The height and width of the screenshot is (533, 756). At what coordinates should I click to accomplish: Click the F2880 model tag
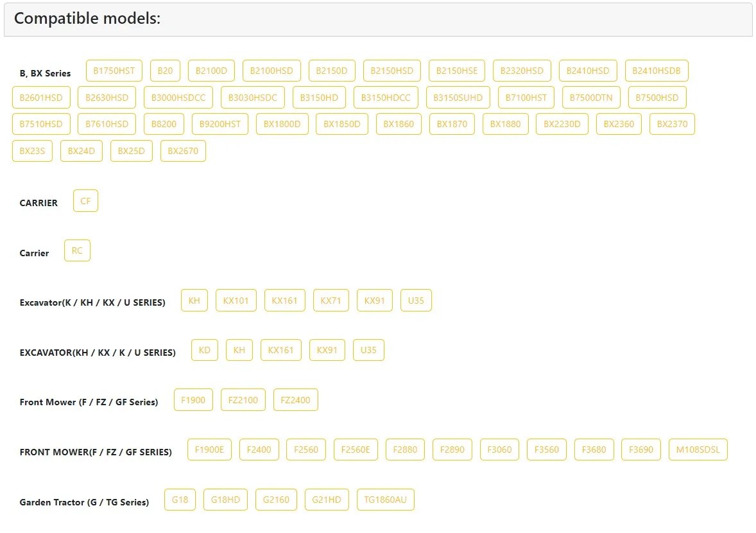(405, 450)
